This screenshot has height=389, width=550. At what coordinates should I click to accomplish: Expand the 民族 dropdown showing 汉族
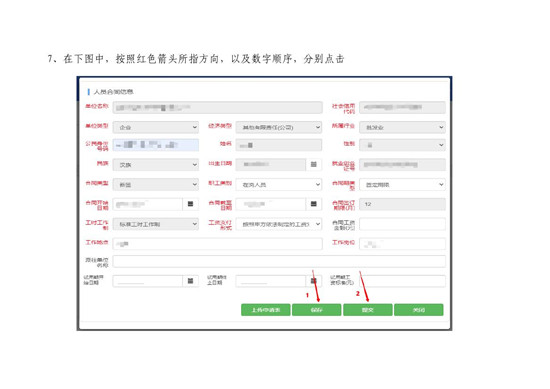(156, 165)
